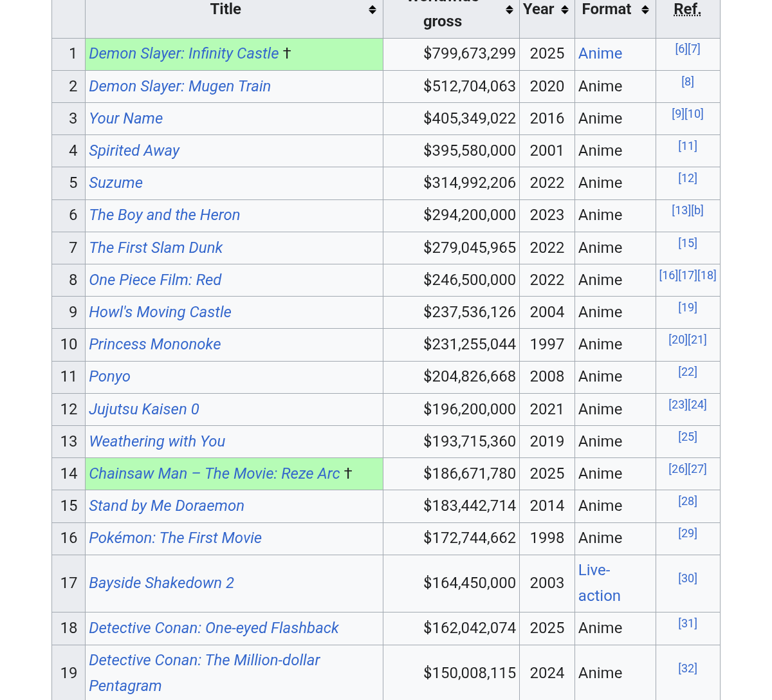
Task: Jump to citation [26]
Action: [x=678, y=469]
